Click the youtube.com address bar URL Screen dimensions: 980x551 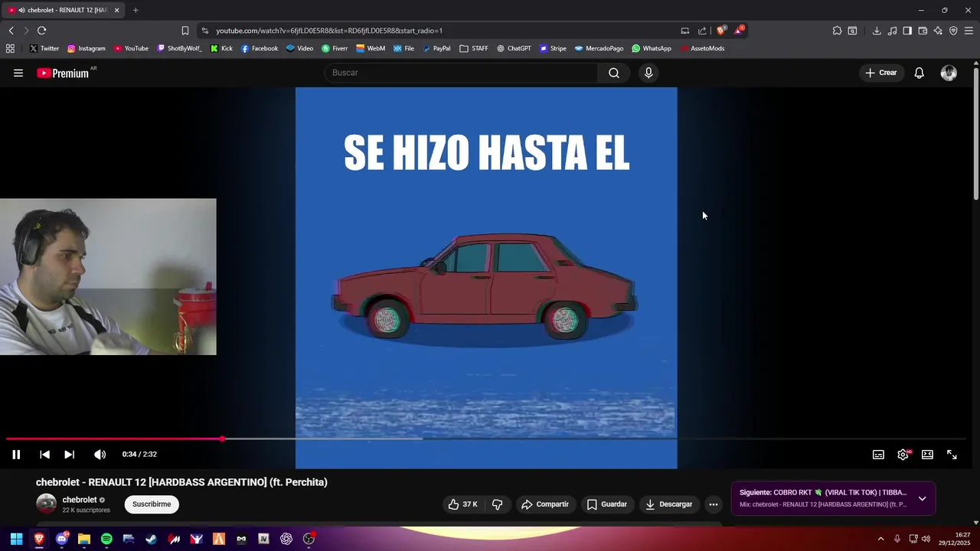329,31
